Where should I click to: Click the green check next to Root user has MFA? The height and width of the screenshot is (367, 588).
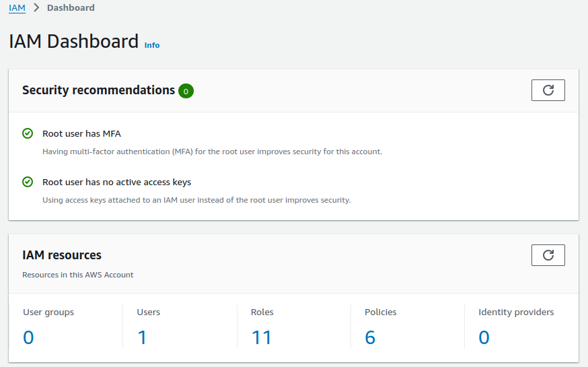(28, 133)
